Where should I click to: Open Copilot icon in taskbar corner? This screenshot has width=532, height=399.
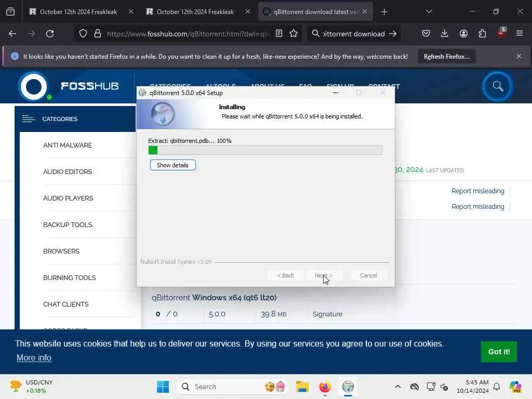point(515,387)
